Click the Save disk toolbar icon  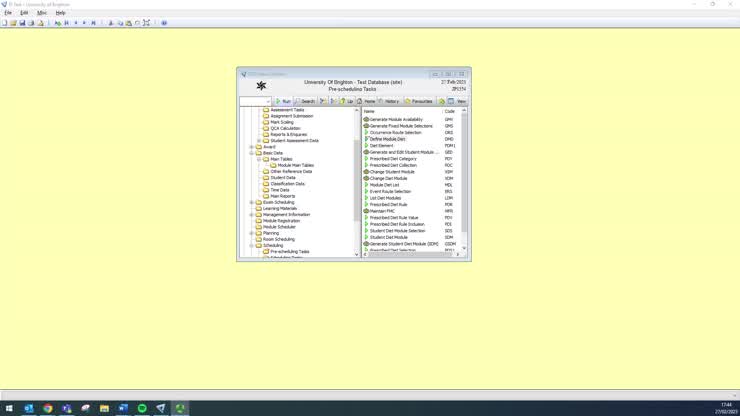(22, 23)
